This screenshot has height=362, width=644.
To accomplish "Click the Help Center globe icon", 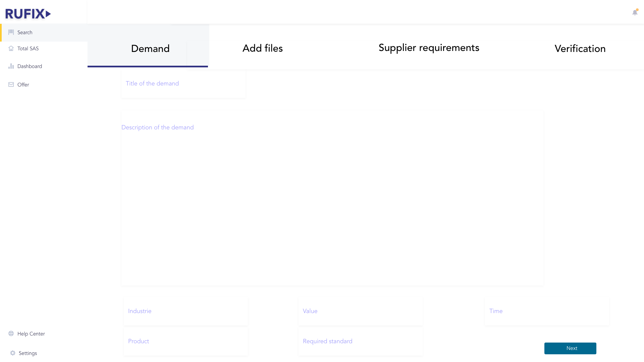I will (11, 334).
